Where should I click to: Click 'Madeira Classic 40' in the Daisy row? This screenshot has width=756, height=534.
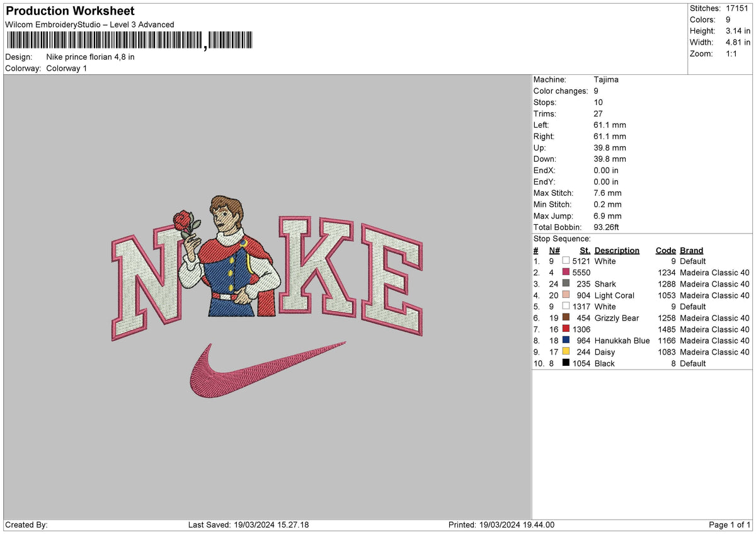tap(714, 352)
